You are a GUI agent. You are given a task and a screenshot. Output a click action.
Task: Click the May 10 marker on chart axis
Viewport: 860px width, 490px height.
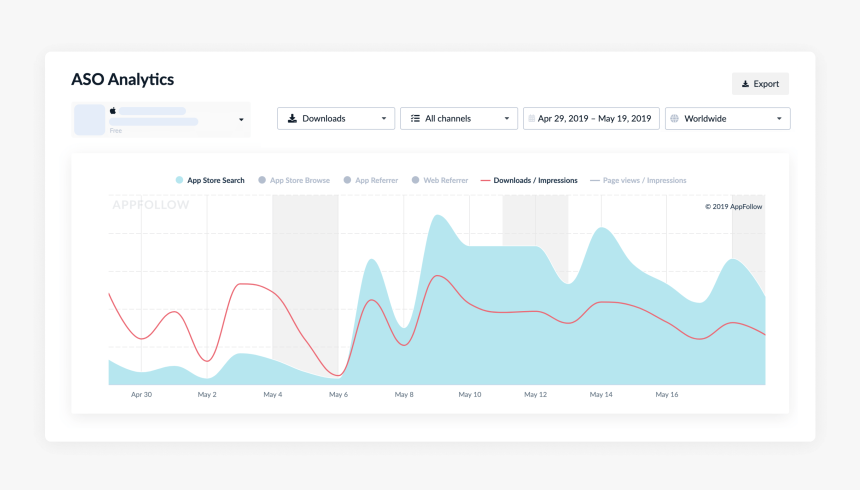pyautogui.click(x=470, y=395)
